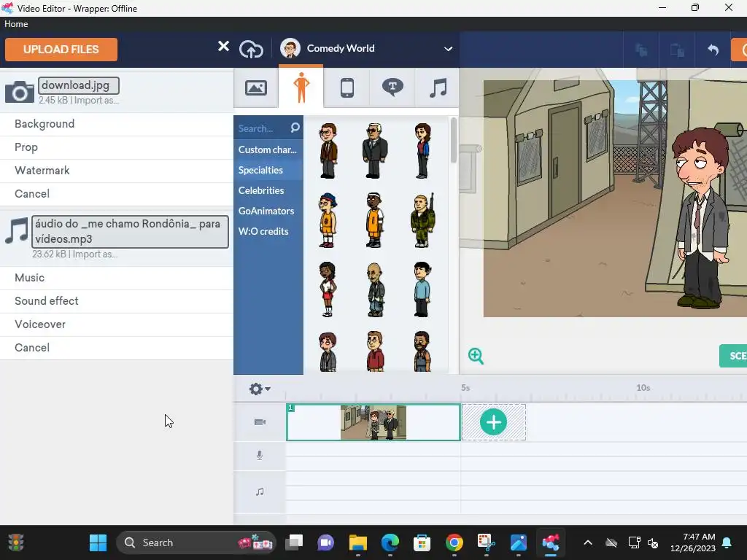
Task: Pick the brown-jacket glasses character
Action: pyautogui.click(x=328, y=150)
